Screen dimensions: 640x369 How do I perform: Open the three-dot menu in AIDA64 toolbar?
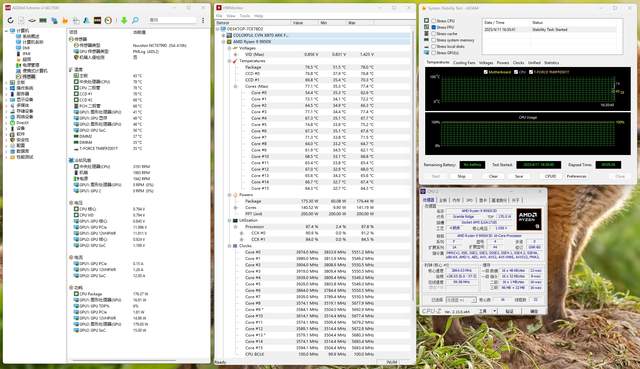click(203, 20)
